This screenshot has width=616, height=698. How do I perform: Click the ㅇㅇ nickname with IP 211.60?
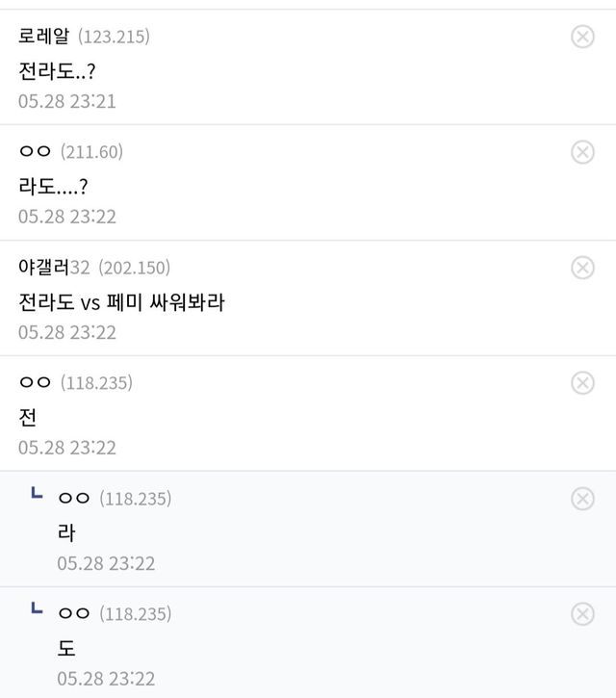pos(35,152)
